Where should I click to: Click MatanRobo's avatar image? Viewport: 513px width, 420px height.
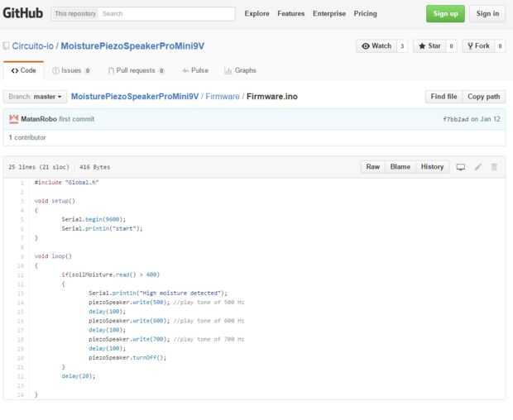coord(13,119)
